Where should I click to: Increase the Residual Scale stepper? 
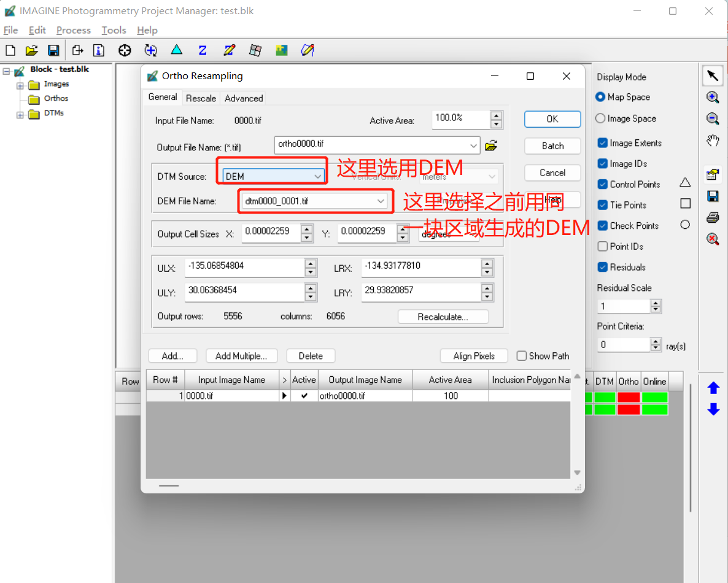point(656,303)
